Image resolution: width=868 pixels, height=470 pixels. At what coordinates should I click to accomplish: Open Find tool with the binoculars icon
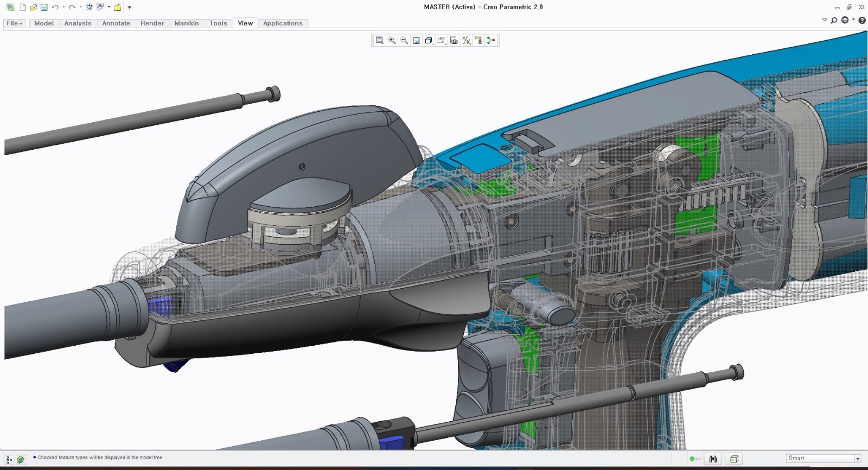713,459
